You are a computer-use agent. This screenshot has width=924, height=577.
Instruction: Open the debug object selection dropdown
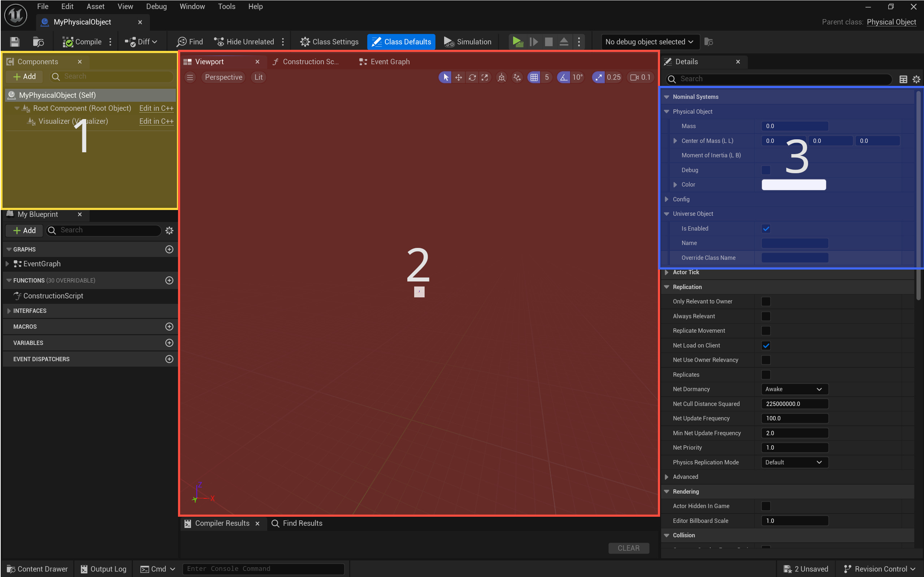[650, 41]
